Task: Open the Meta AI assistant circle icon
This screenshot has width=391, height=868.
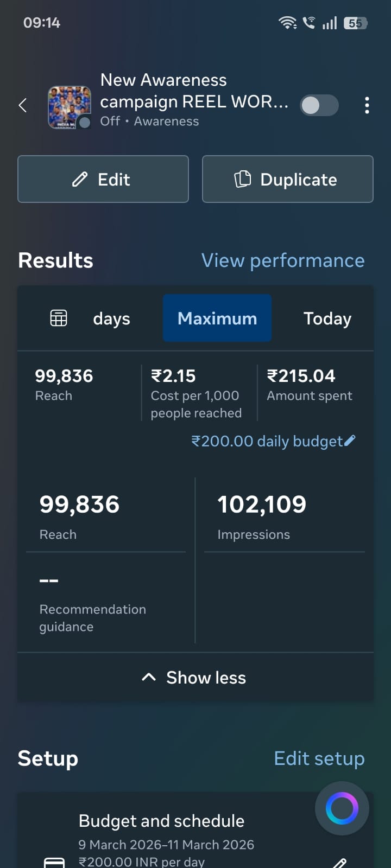Action: tap(342, 808)
